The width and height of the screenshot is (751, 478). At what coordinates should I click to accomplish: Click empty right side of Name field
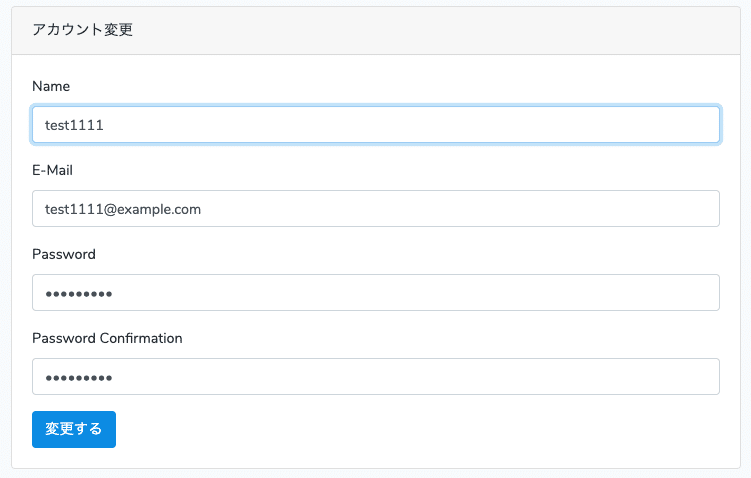pyautogui.click(x=600, y=125)
